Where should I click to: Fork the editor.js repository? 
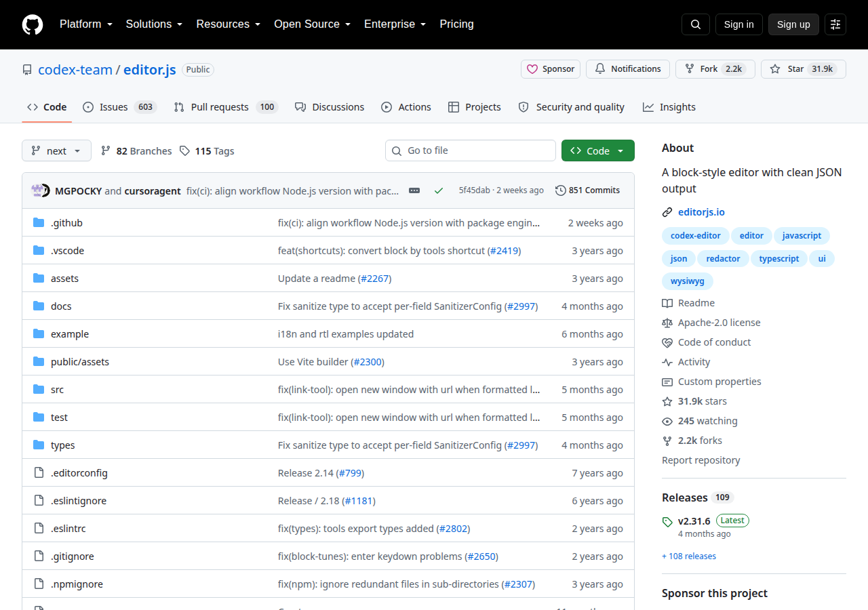click(x=715, y=69)
